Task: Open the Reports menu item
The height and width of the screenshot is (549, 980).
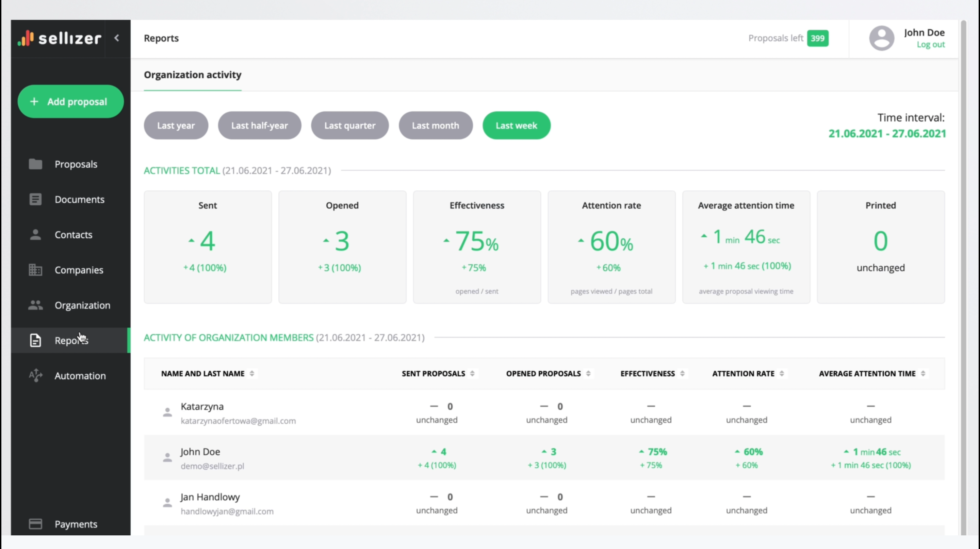Action: [71, 340]
